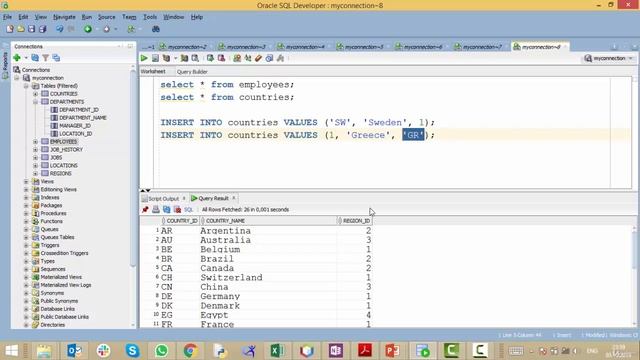This screenshot has width=640, height=360.
Task: Click the Commit icon in the worksheet toolbar
Action: point(210,58)
